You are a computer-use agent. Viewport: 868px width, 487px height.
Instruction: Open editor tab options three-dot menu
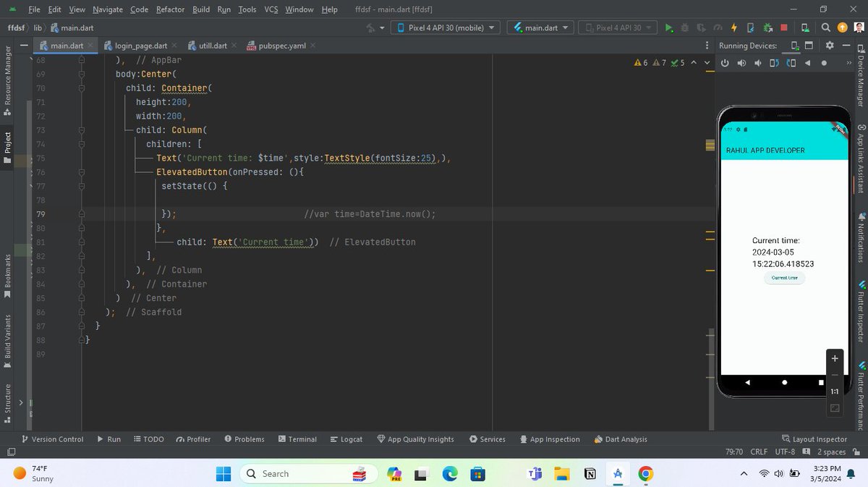[707, 46]
